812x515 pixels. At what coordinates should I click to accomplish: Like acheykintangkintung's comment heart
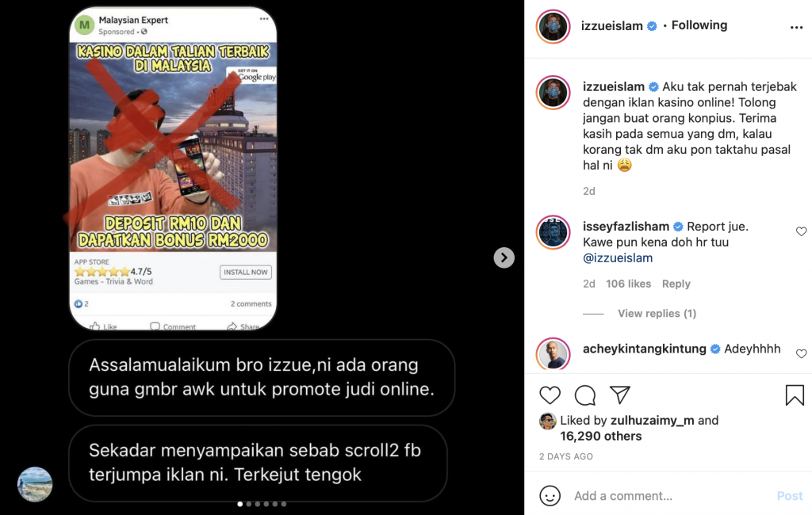coord(801,353)
